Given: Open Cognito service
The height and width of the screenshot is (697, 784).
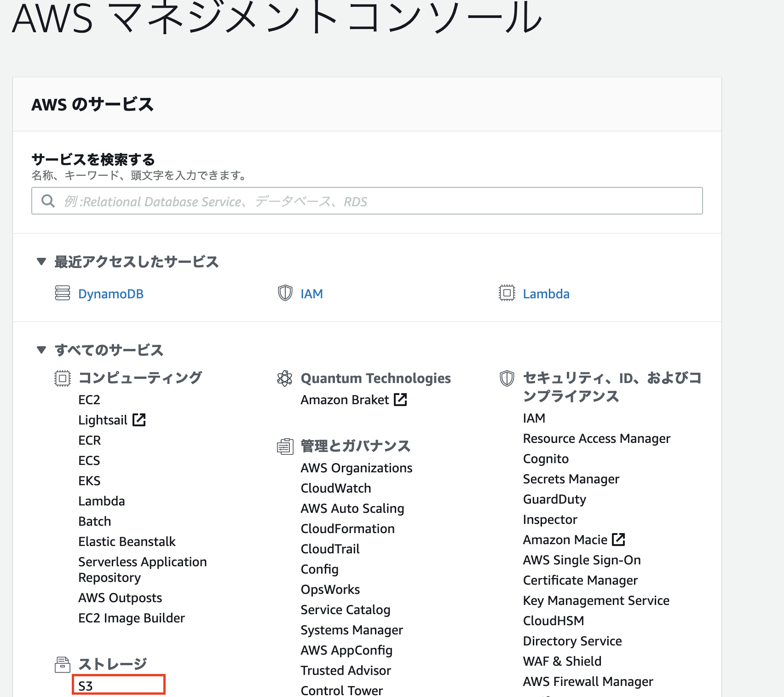Looking at the screenshot, I should coord(546,459).
